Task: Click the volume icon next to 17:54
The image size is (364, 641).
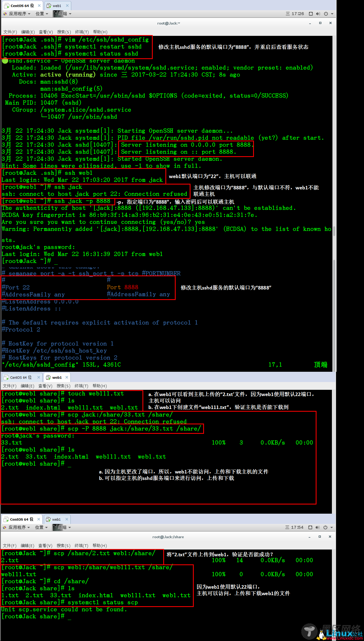Action: pyautogui.click(x=318, y=527)
